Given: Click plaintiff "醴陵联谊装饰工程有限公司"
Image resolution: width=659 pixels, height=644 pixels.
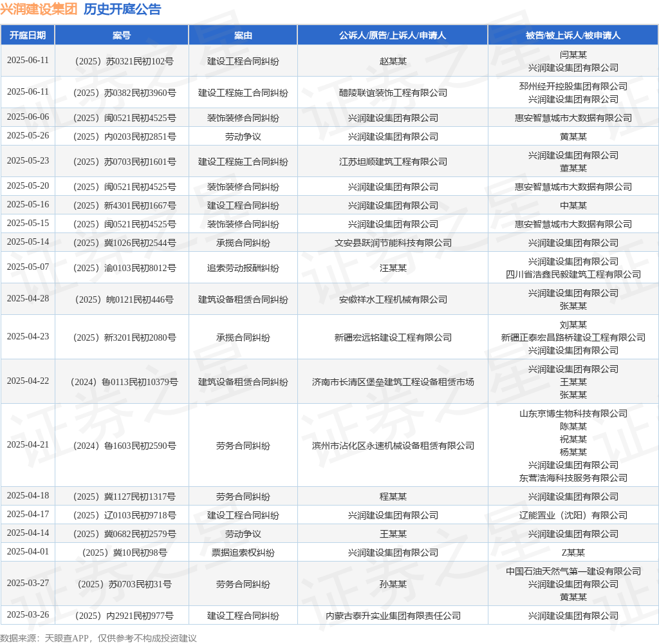Looking at the screenshot, I should click(x=393, y=93).
